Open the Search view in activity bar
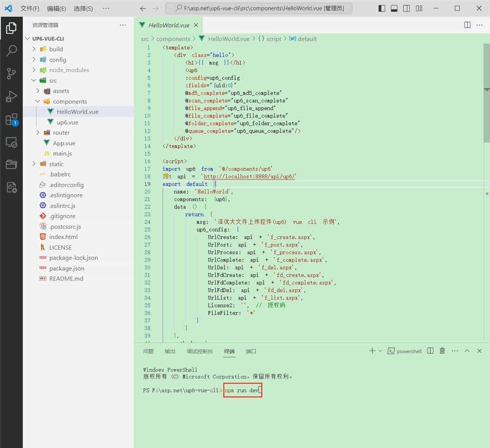This screenshot has height=448, width=490. click(11, 51)
